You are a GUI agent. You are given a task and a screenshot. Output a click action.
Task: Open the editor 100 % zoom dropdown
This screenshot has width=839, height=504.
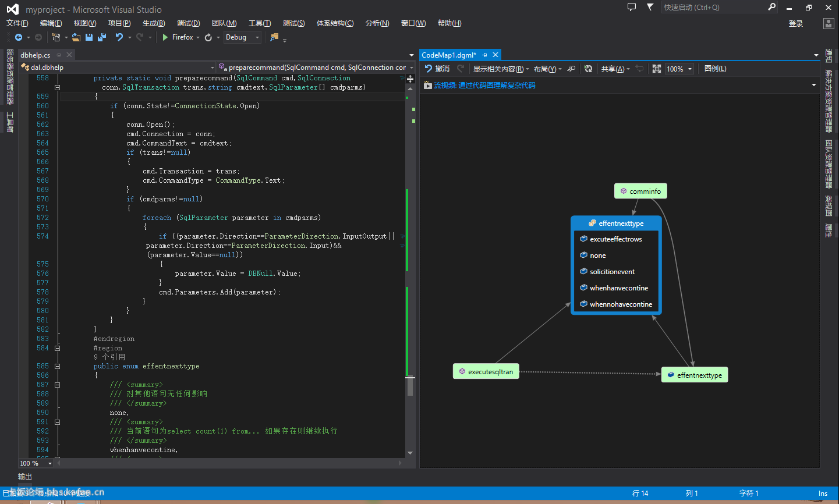point(49,463)
